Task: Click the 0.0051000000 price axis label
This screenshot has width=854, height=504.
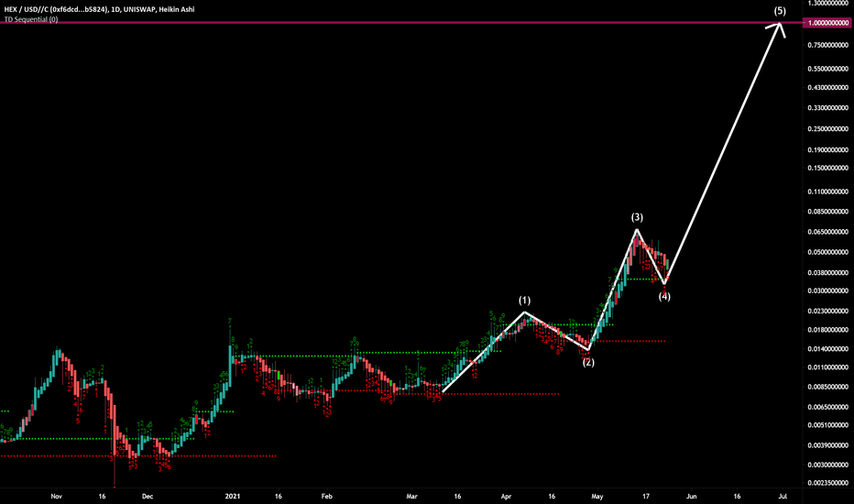Action: (x=827, y=425)
